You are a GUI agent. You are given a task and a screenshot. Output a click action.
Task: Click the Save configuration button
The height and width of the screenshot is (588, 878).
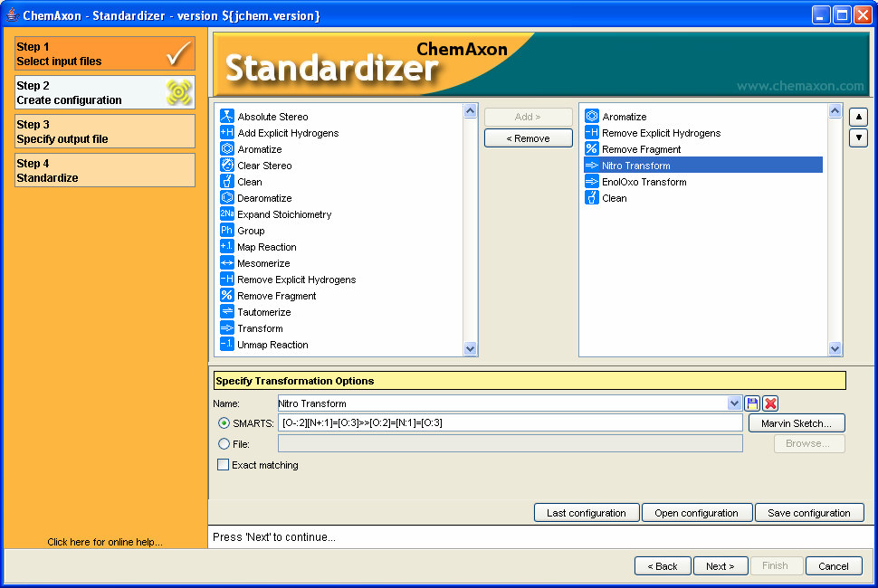[x=809, y=513]
